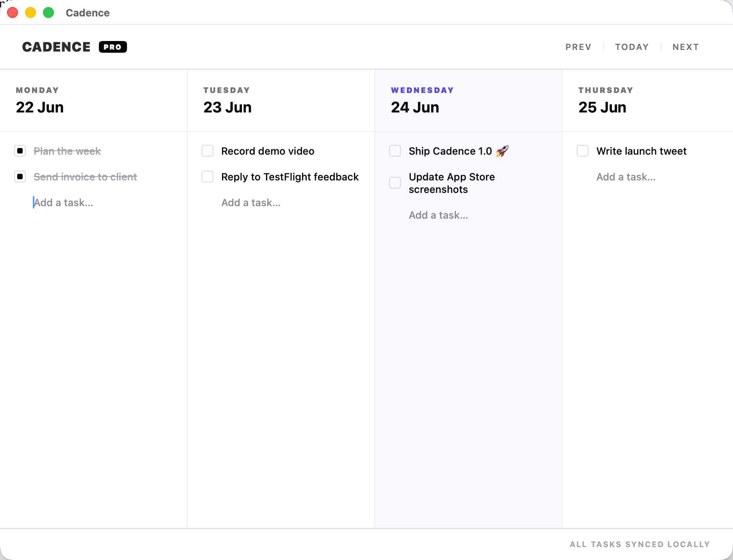The width and height of the screenshot is (733, 560).
Task: Complete the Ship Cadence 1.0 task
Action: tap(395, 151)
